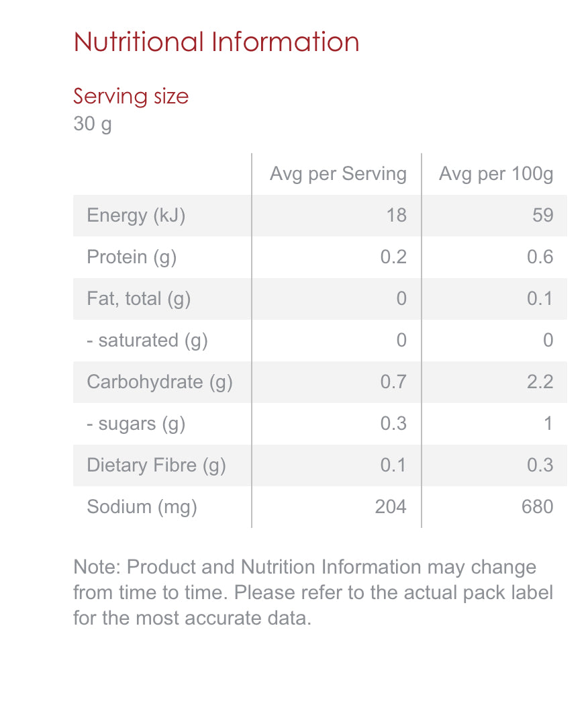The height and width of the screenshot is (718, 588).
Task: Select the sugars (g) row label
Action: click(x=136, y=424)
